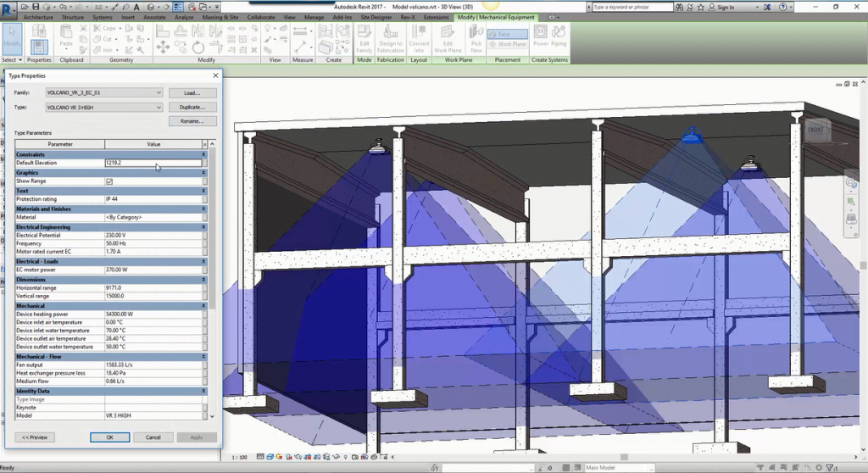Screen dimensions: 868x473
Task: Open the Family dropdown list
Action: (159, 92)
